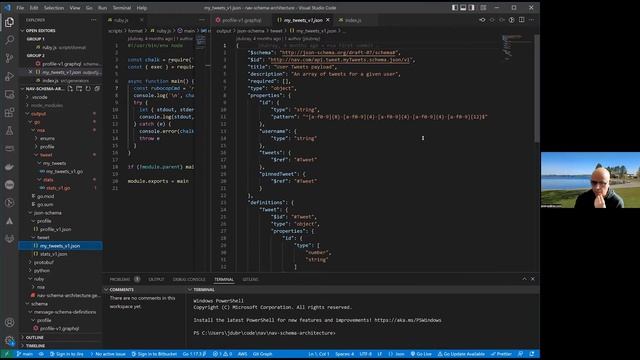The image size is (640, 360).
Task: Close my_tweets_v1.json in Open Editors list
Action: (31, 72)
